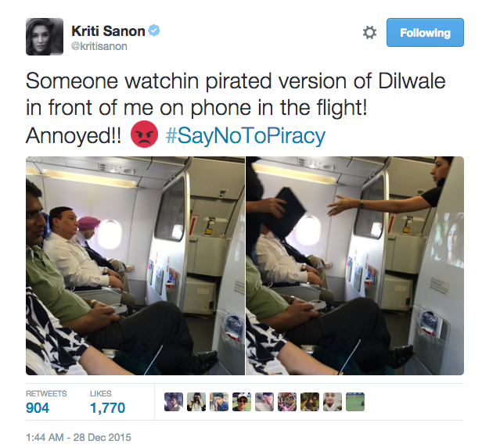
Task: Open the last green field avatar
Action: [355, 402]
